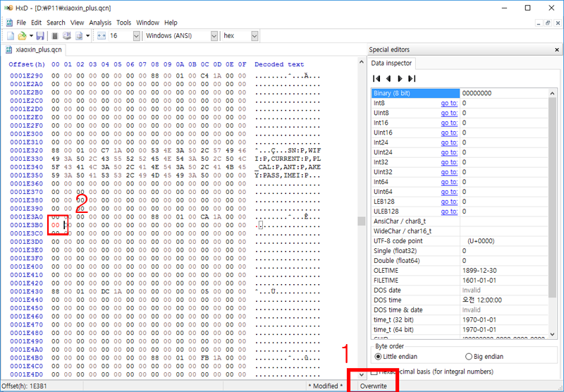Click the OLETIME value 1899-12-30
Viewport: 564px width, 392px height.
479,271
